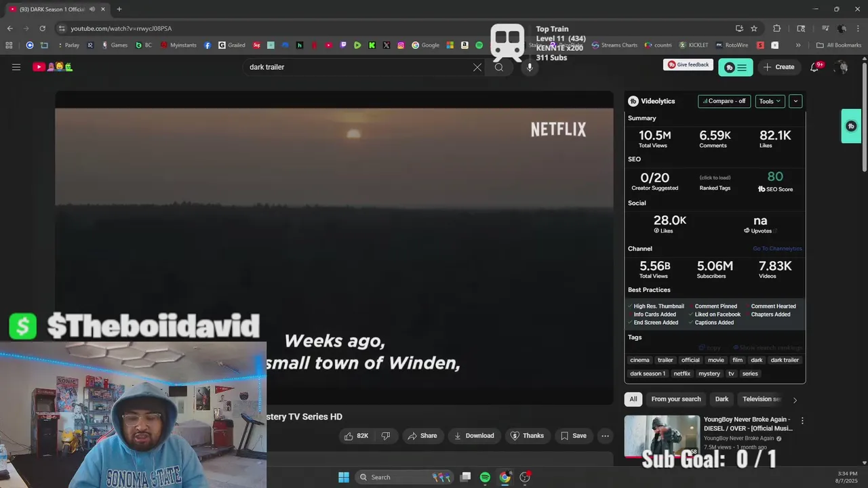Collapse Videolytics panel with chevron button
Image resolution: width=868 pixels, height=488 pixels.
[x=795, y=101]
